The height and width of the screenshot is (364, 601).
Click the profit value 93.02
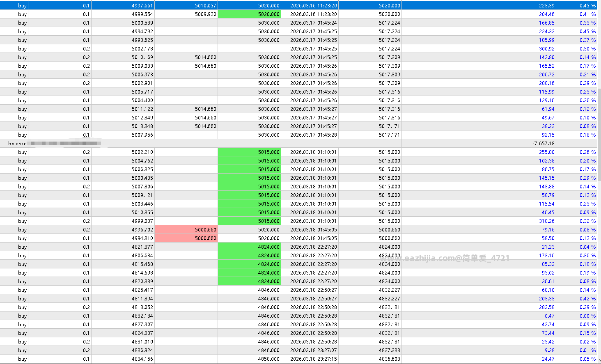coord(548,273)
